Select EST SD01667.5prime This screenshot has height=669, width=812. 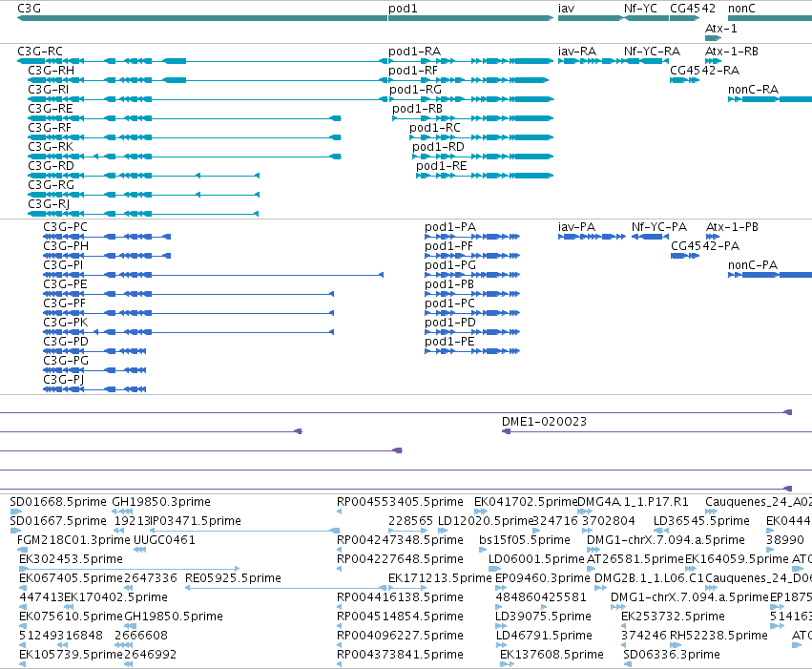15,531
